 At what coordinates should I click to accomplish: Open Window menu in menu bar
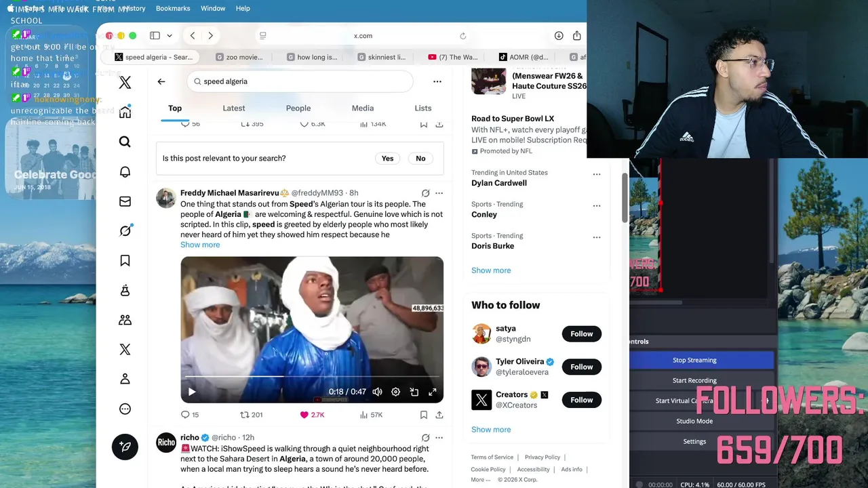(213, 8)
